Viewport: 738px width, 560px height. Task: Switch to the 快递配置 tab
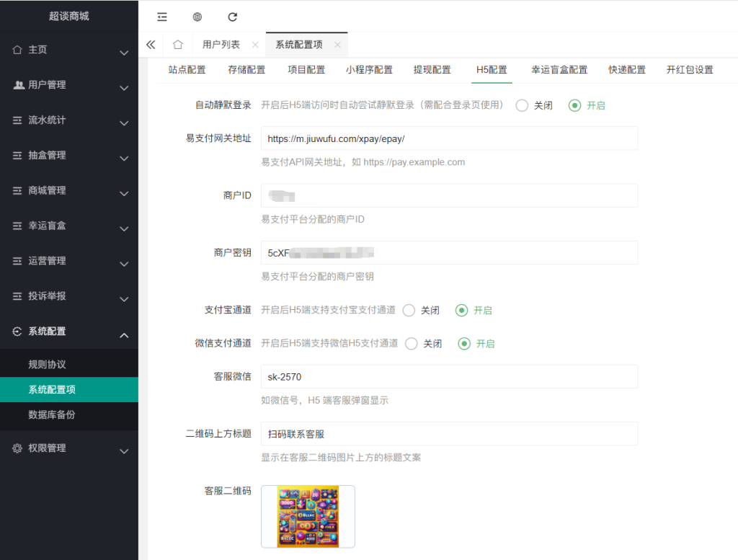[x=627, y=70]
